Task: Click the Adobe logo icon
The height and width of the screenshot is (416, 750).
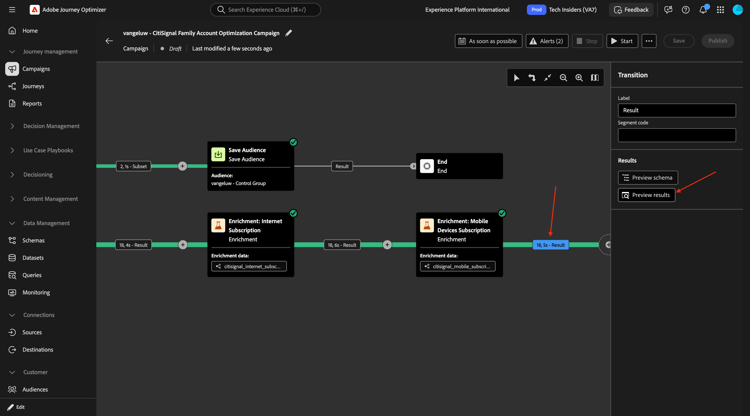Action: tap(34, 10)
